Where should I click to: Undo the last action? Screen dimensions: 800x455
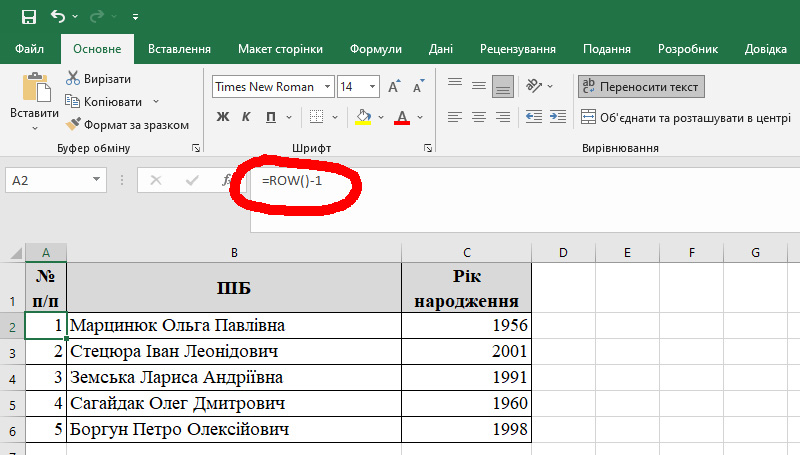click(x=58, y=17)
